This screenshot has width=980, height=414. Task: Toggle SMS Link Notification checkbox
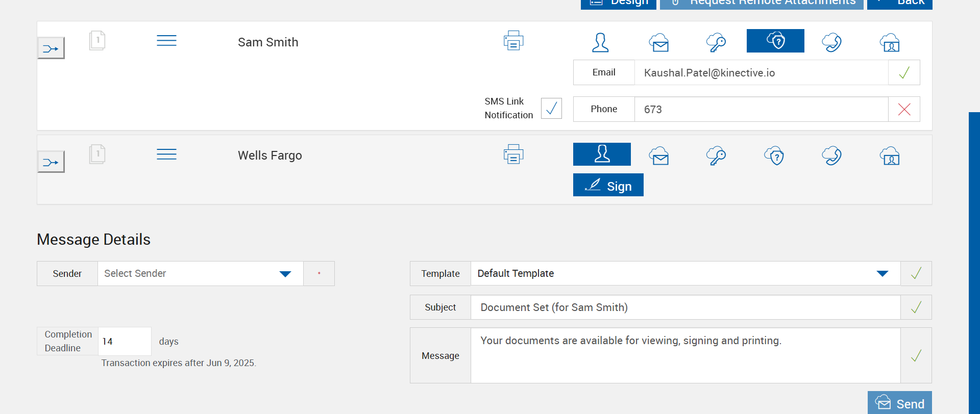(x=551, y=108)
